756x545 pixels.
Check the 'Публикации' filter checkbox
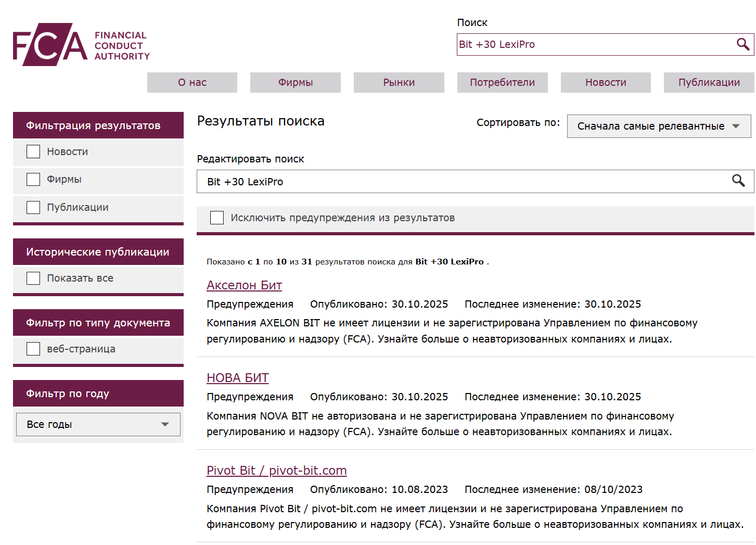[x=33, y=207]
